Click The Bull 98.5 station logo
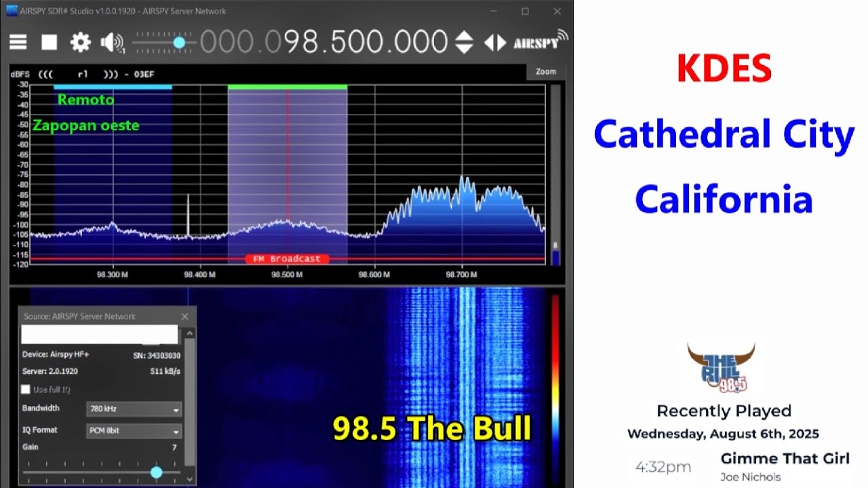 coord(720,367)
